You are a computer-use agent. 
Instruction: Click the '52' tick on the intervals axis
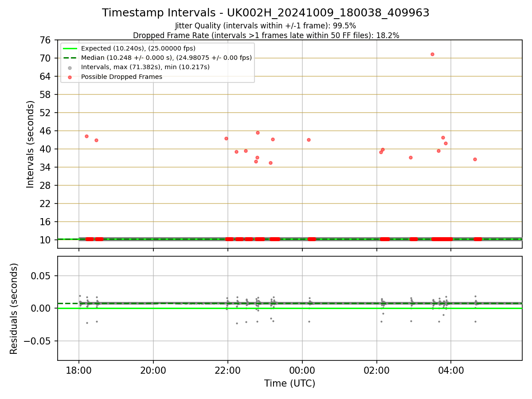tap(46, 113)
